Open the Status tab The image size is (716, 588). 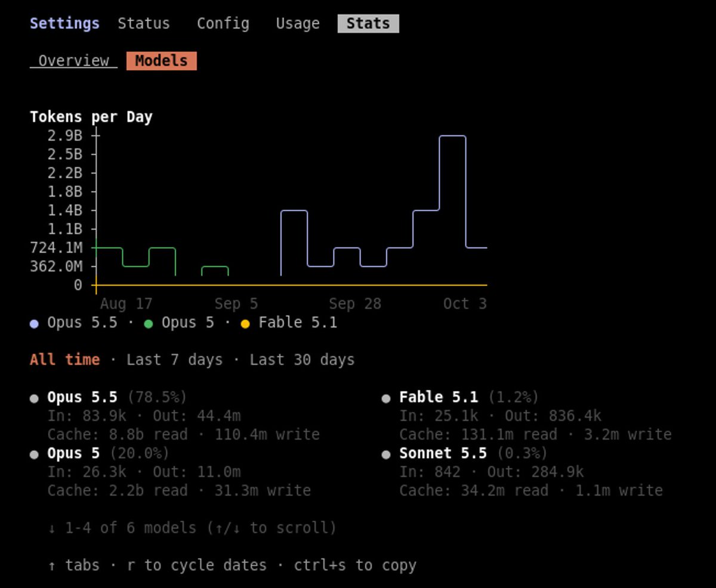pos(144,24)
